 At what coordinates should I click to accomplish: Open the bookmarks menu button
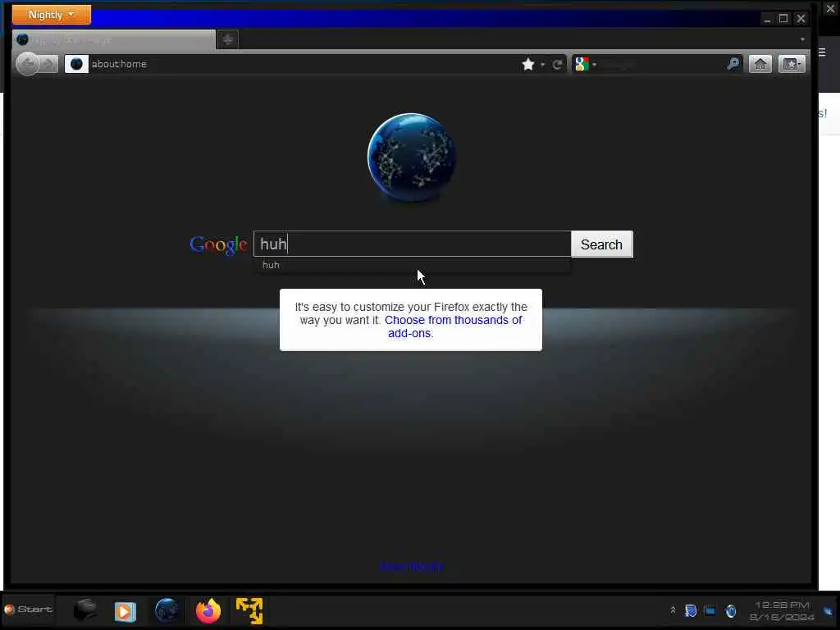coord(792,64)
